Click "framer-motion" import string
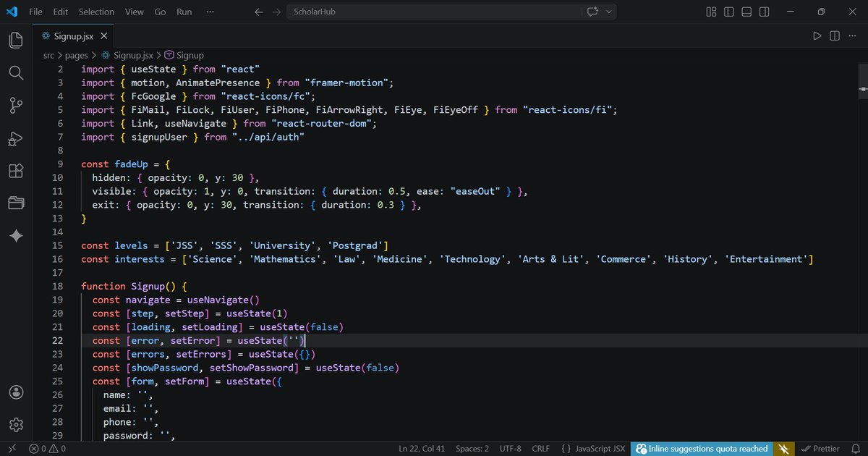The width and height of the screenshot is (868, 456). (346, 83)
